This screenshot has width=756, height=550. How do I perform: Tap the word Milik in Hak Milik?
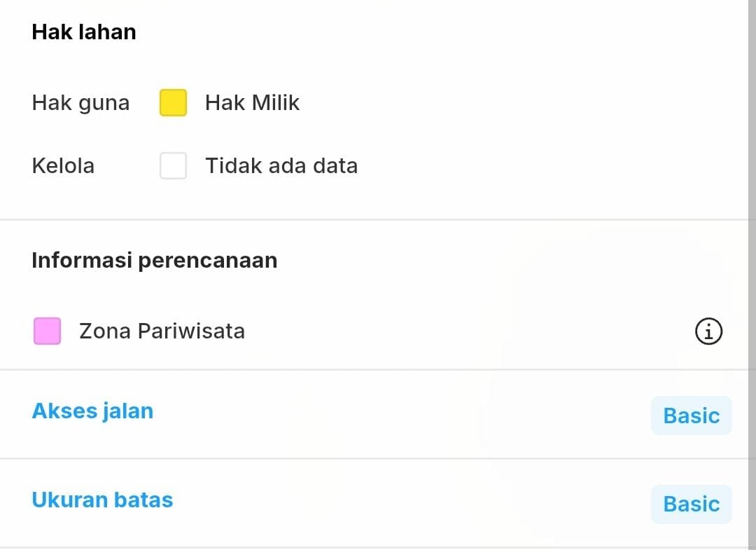275,103
